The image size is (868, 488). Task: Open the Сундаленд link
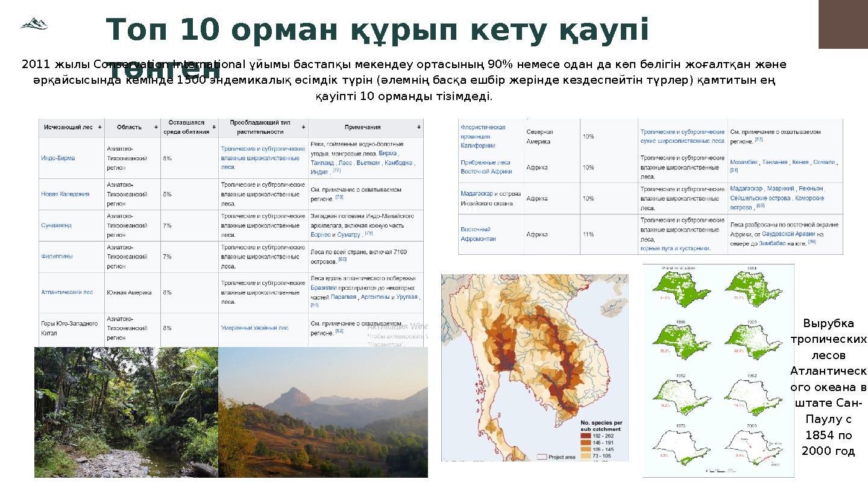pos(56,225)
